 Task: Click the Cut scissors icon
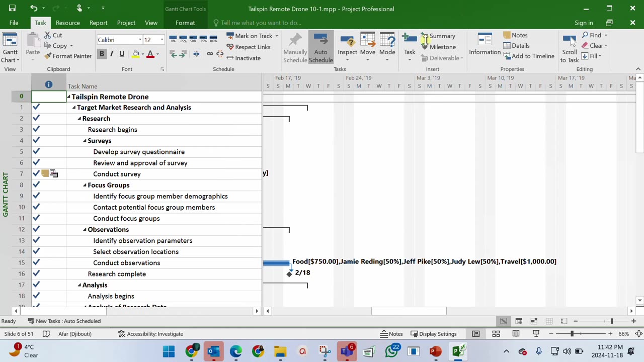(48, 35)
